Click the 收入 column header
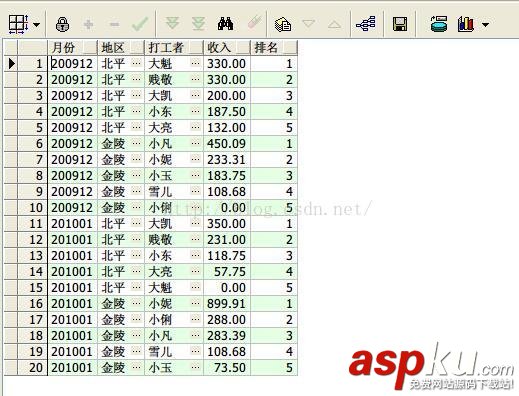The height and width of the screenshot is (396, 519). (x=227, y=47)
